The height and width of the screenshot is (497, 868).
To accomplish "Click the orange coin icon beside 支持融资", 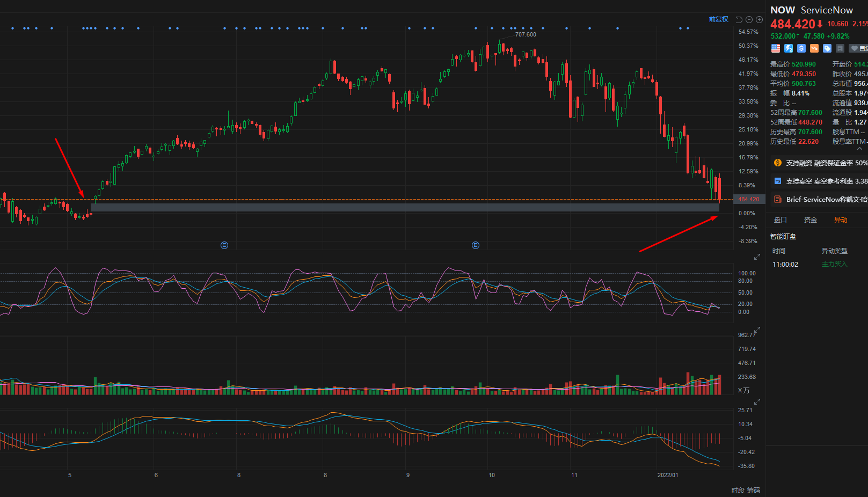I will 777,163.
